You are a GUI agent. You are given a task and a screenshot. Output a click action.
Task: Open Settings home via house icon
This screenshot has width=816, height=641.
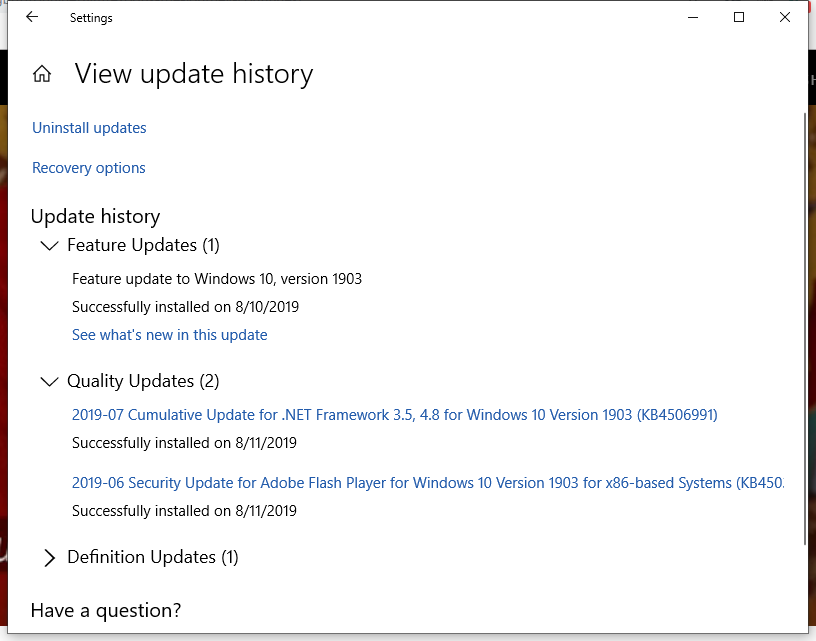(x=42, y=74)
